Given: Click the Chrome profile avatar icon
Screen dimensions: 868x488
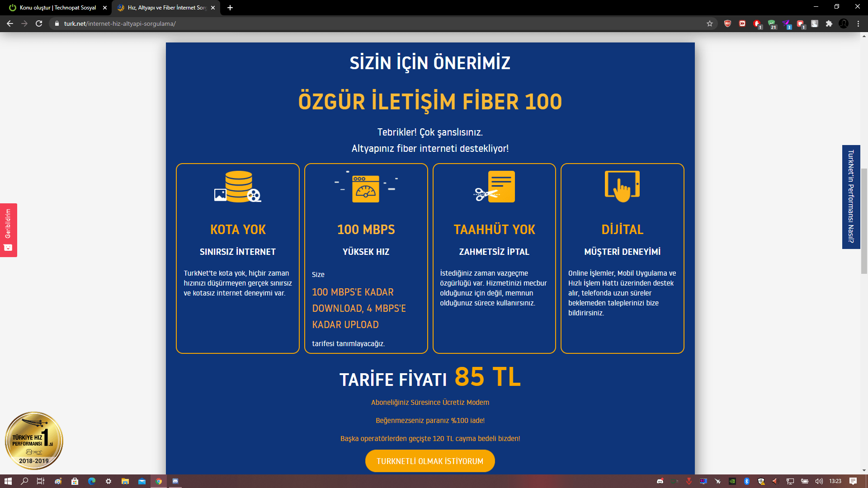Looking at the screenshot, I should pos(844,23).
